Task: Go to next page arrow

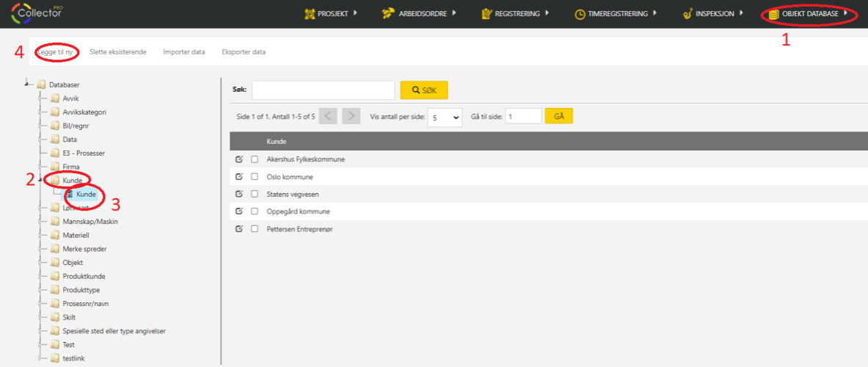Action: pos(351,116)
